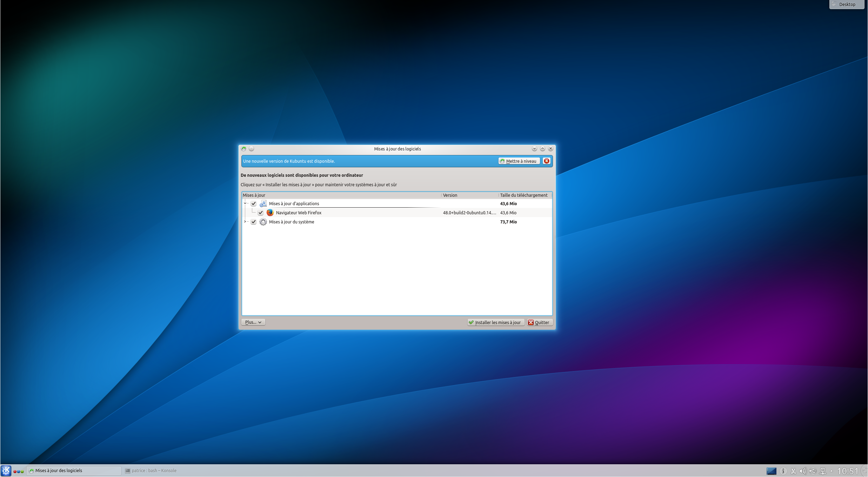Open the Plus... dropdown button
This screenshot has height=477, width=868.
point(253,322)
